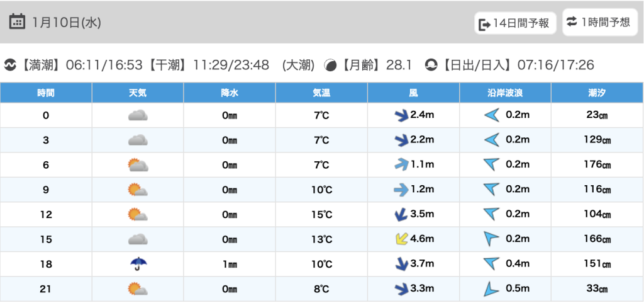Viewport: 644px width, 303px height.
Task: Click the cloudy weather icon at 0時
Action: (138, 115)
